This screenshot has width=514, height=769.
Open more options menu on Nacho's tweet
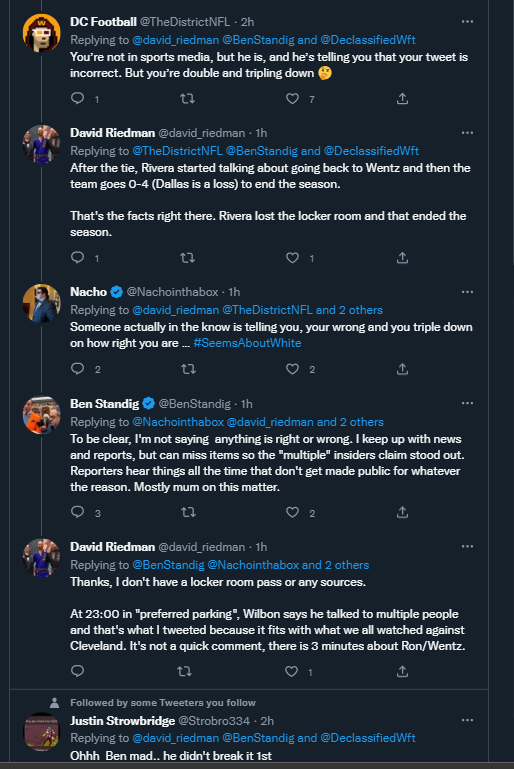(467, 292)
